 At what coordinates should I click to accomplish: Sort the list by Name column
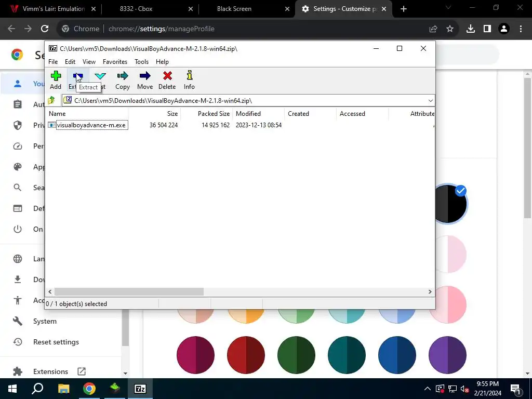pos(87,114)
